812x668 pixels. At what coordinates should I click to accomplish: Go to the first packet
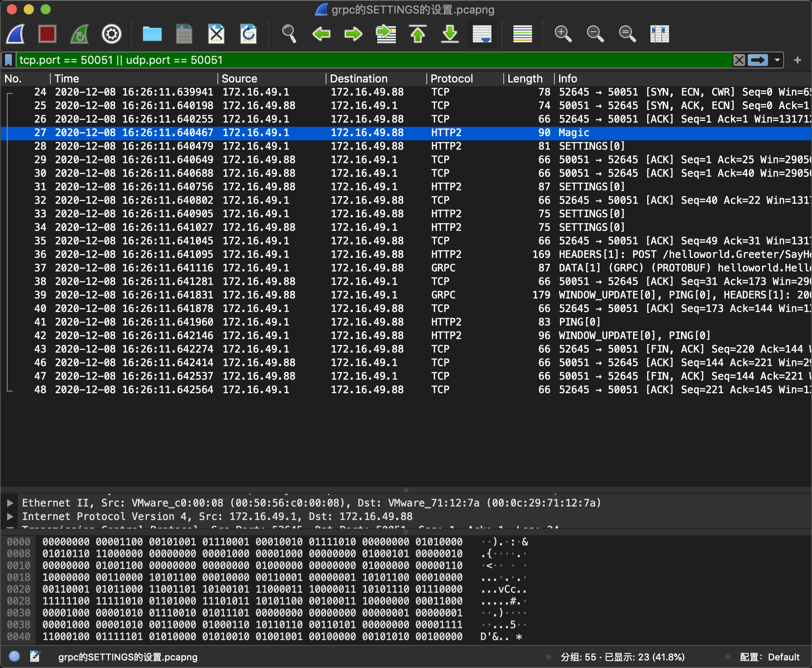coord(418,34)
